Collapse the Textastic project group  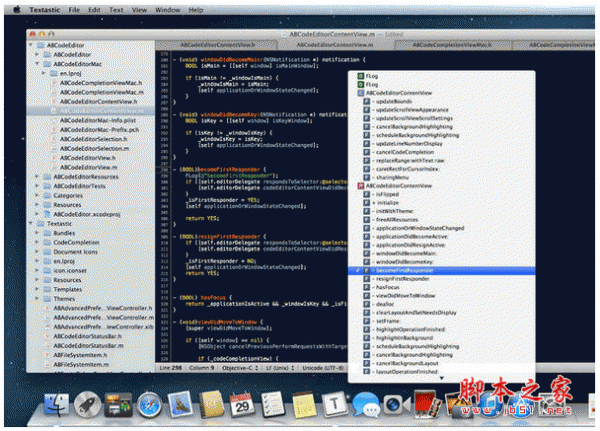[x=31, y=223]
